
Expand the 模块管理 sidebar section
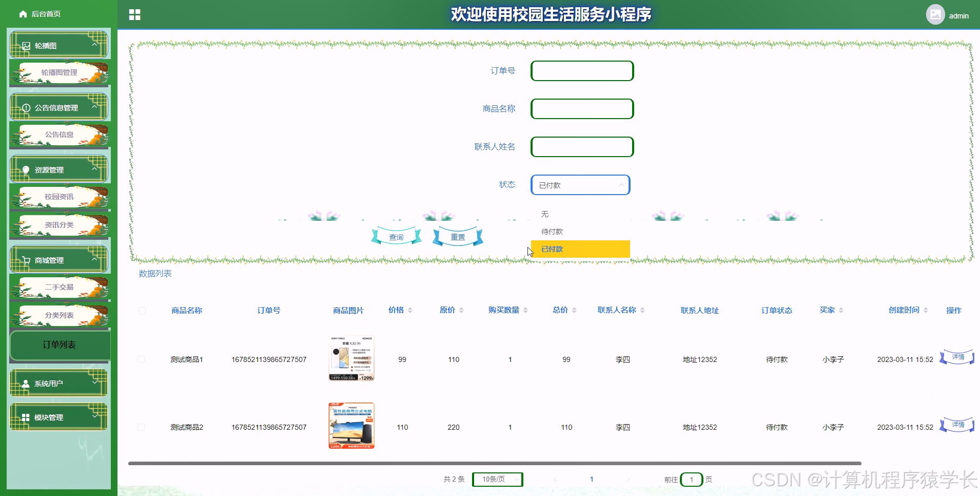[x=94, y=416]
